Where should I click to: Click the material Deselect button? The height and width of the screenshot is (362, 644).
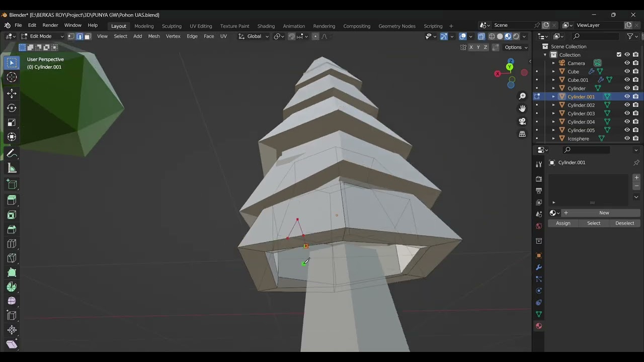624,223
